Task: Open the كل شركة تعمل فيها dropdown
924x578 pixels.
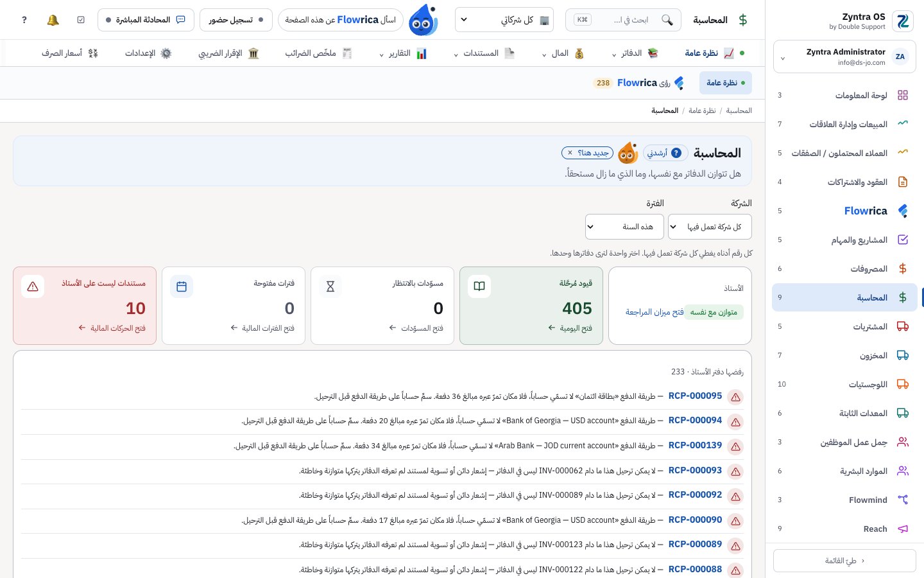Action: [710, 227]
